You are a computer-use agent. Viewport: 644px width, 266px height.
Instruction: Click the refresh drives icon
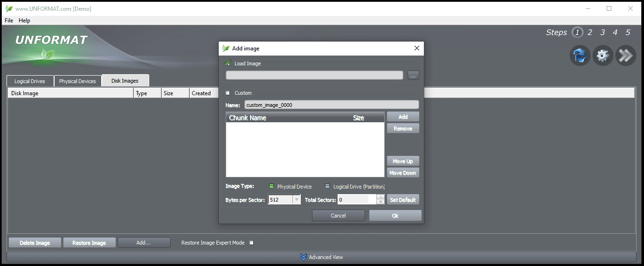click(x=580, y=56)
